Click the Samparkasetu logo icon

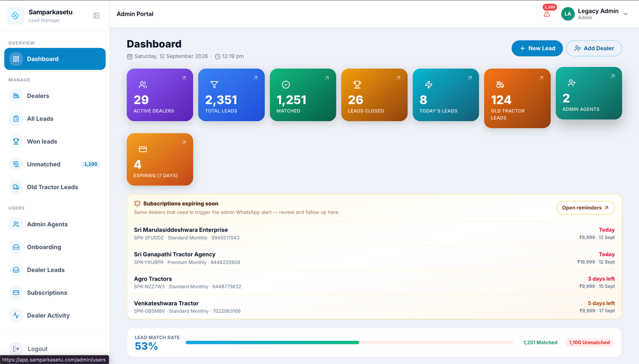[x=15, y=16]
